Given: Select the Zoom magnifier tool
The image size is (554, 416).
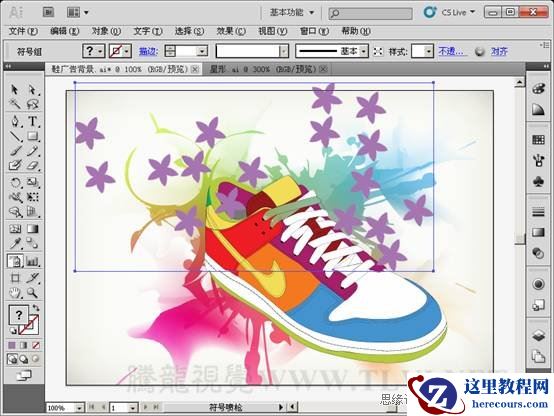Looking at the screenshot, I should [33, 293].
